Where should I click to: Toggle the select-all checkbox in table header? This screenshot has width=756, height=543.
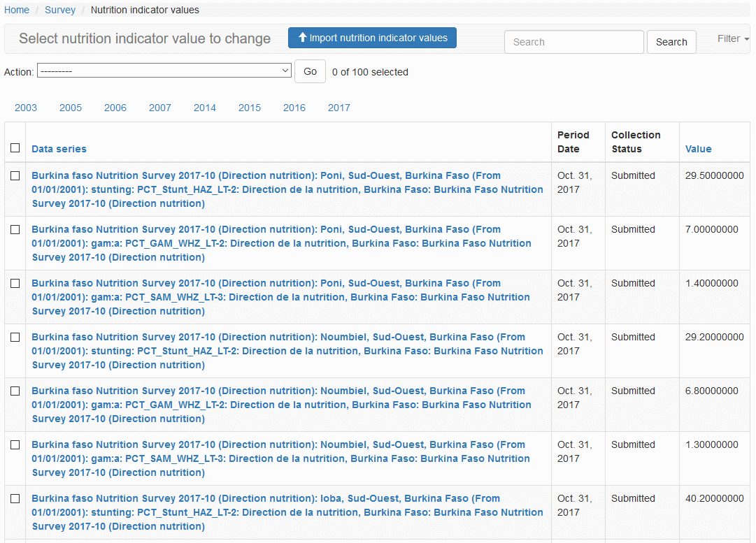15,148
